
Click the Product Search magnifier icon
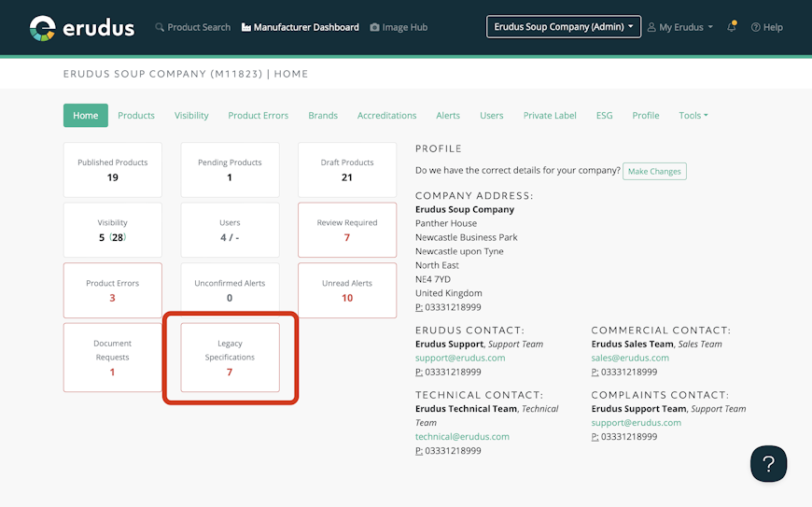coord(160,27)
